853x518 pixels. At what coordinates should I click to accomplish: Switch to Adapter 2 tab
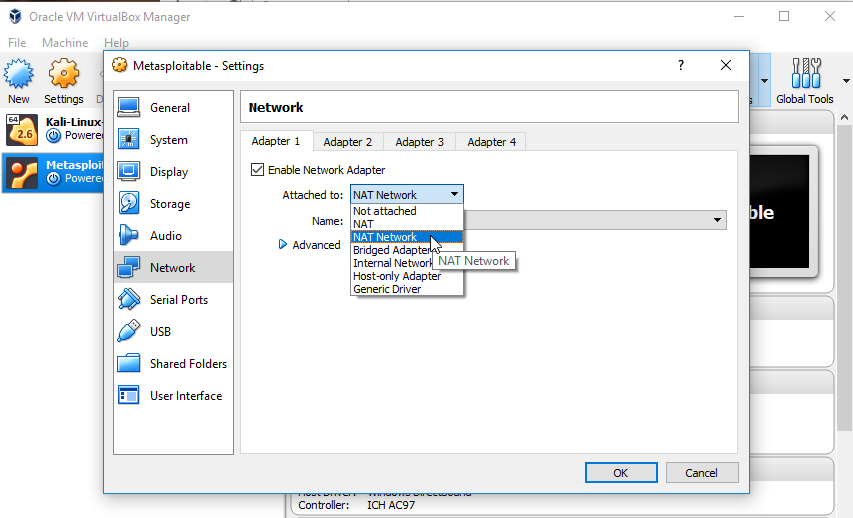(x=348, y=142)
